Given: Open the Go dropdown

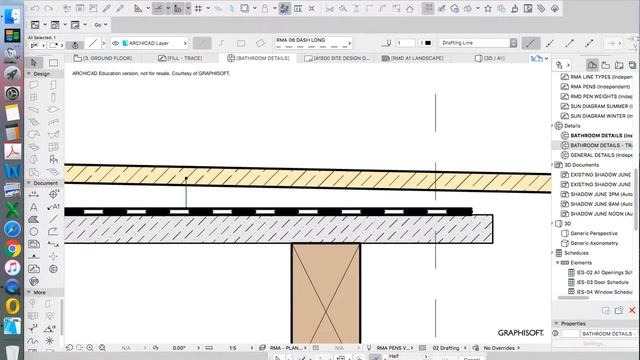Looking at the screenshot, I should 100,25.
